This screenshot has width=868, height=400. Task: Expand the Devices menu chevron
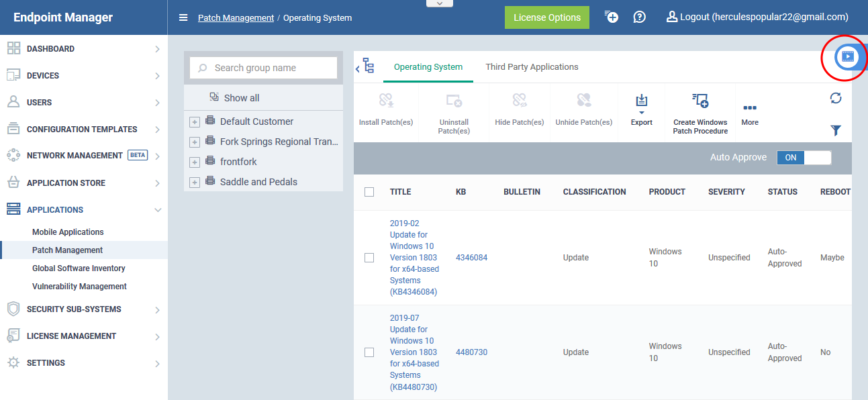tap(157, 76)
